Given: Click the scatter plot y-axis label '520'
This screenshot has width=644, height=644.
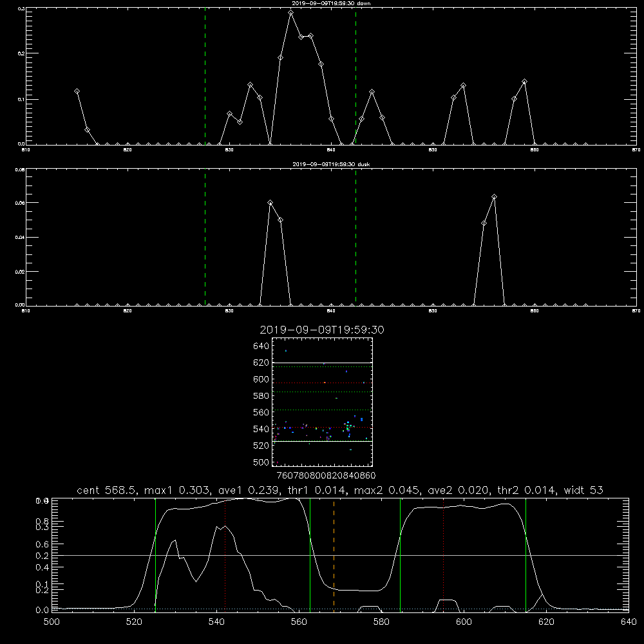Looking at the screenshot, I should [x=261, y=446].
